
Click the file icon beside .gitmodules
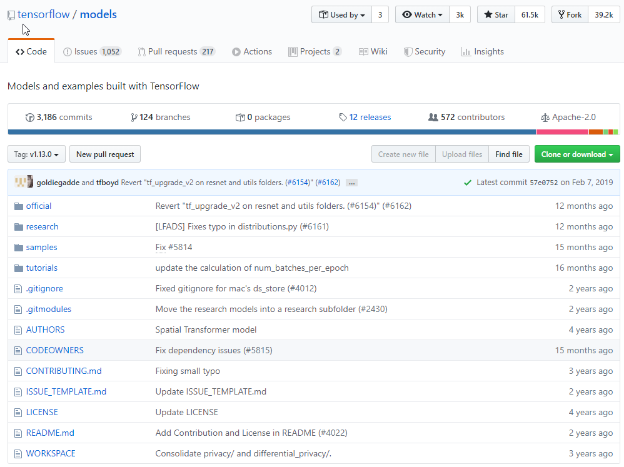[18, 309]
